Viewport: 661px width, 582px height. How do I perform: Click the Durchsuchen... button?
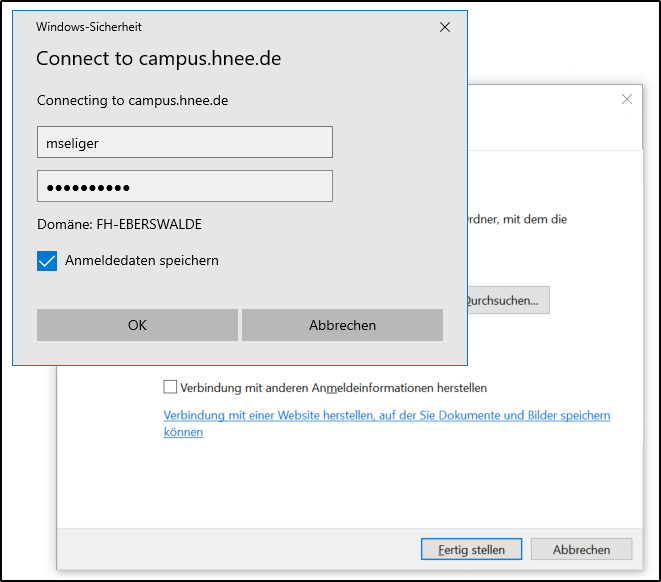[507, 299]
